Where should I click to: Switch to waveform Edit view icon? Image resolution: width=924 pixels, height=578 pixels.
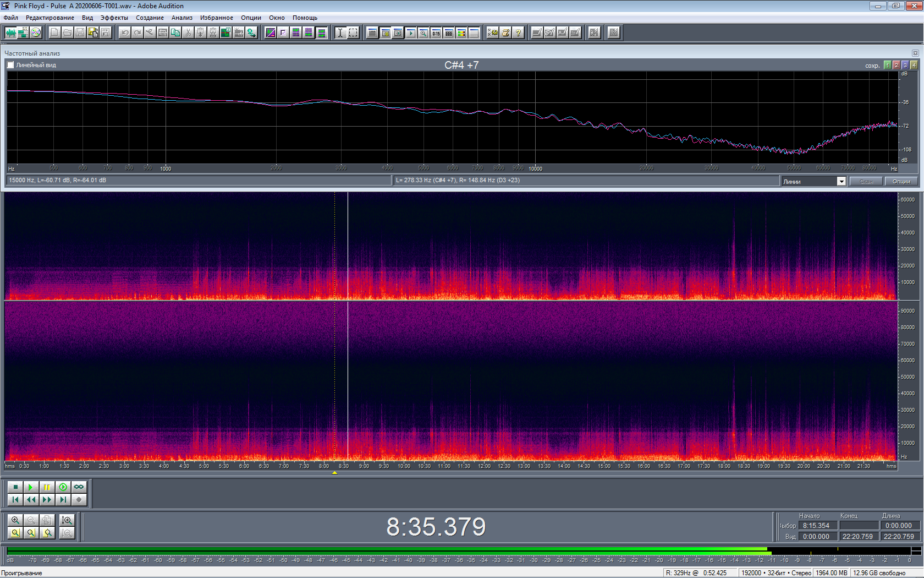point(10,32)
